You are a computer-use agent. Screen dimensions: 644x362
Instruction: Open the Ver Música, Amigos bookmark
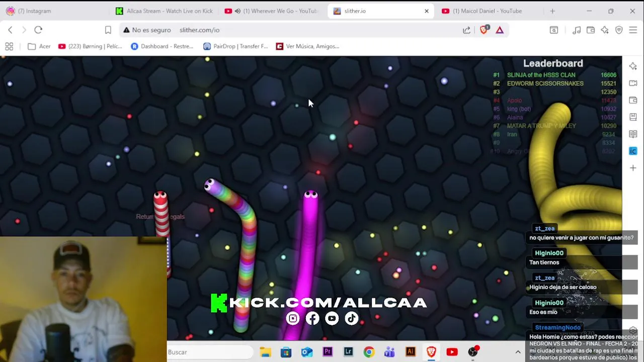307,46
